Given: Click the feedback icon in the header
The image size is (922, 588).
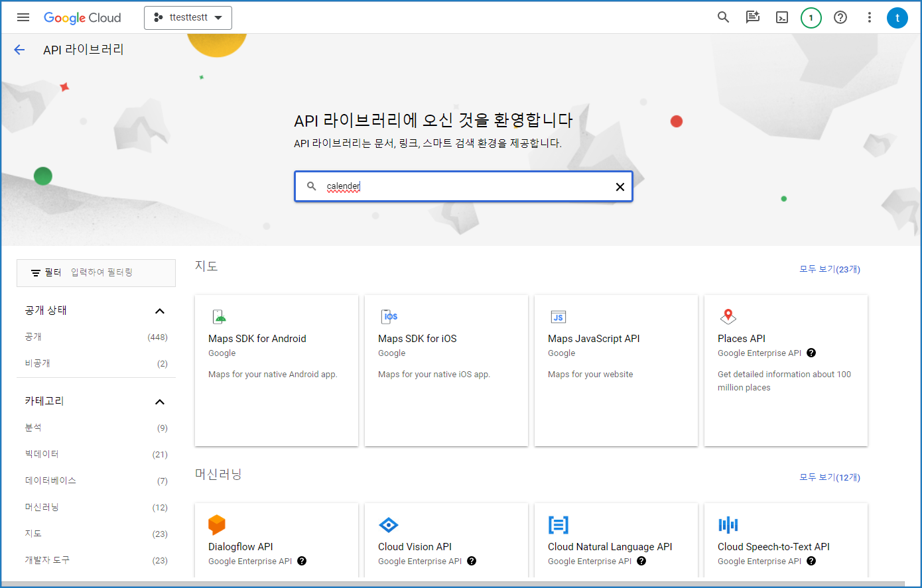Looking at the screenshot, I should [752, 17].
